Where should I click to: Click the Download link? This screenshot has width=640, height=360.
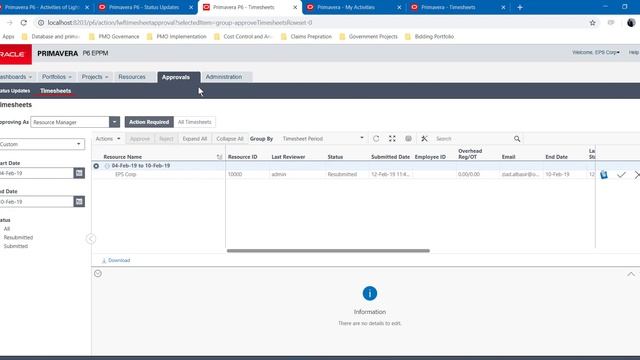point(116,260)
